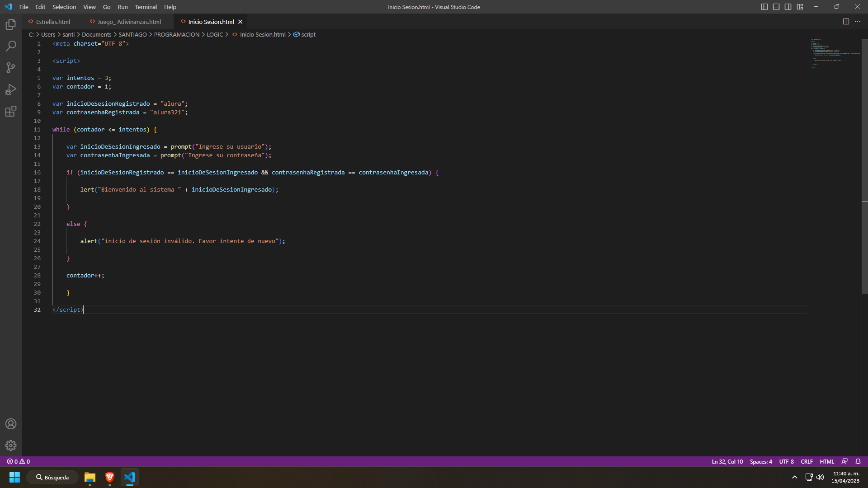Open the network icon in system tray
Image resolution: width=868 pixels, height=488 pixels.
809,477
